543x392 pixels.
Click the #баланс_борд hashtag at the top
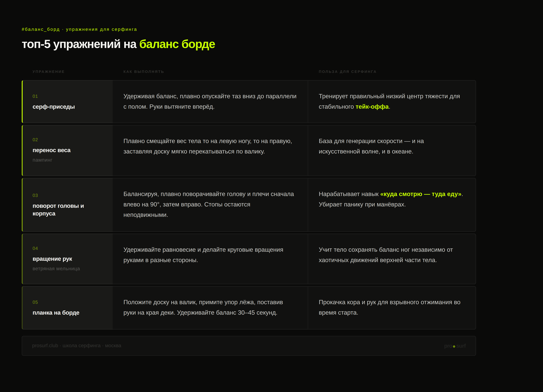pyautogui.click(x=40, y=29)
